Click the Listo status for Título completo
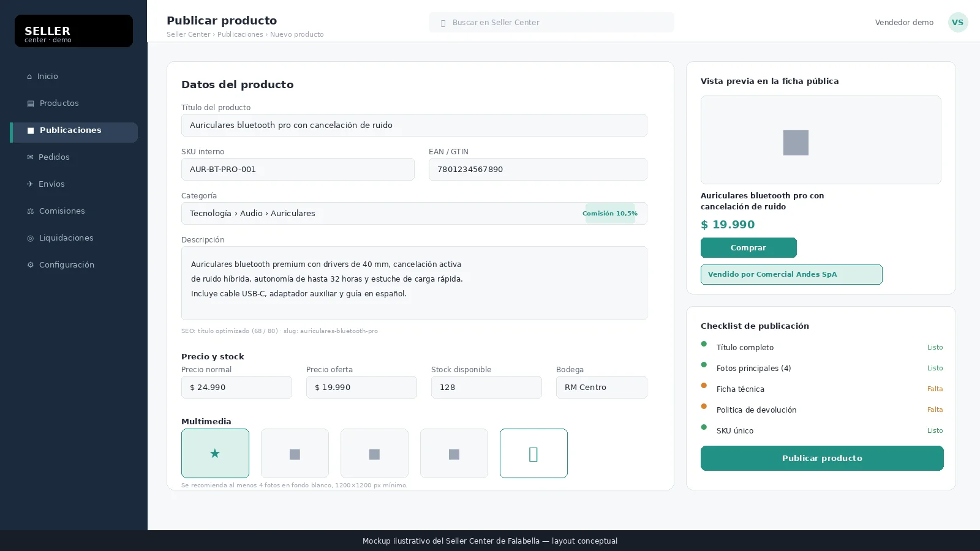This screenshot has width=980, height=551. coord(935,347)
